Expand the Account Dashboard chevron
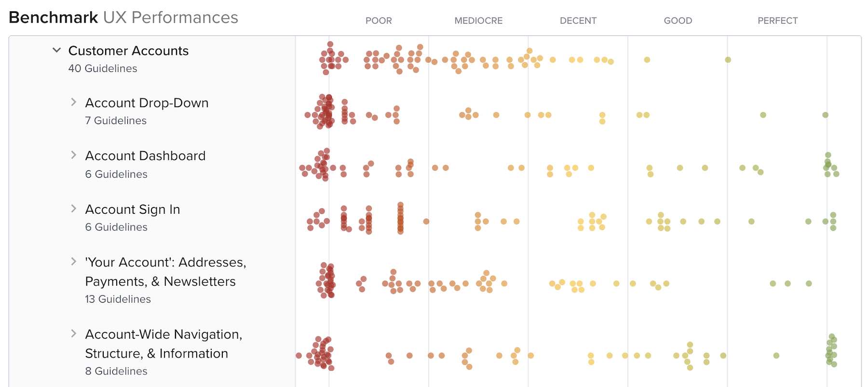Image resolution: width=868 pixels, height=387 pixels. tap(73, 155)
